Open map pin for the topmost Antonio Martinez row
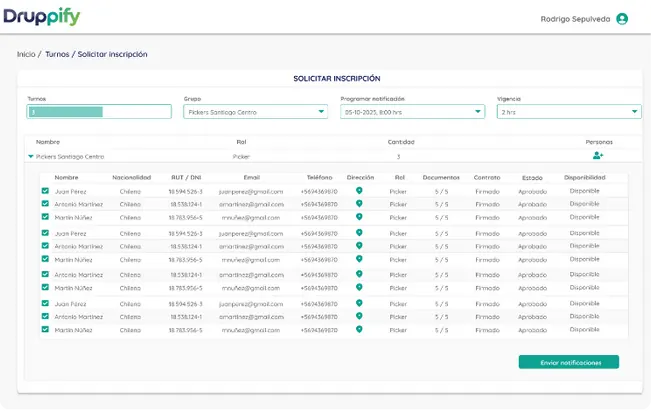Image resolution: width=651 pixels, height=411 pixels. point(359,203)
